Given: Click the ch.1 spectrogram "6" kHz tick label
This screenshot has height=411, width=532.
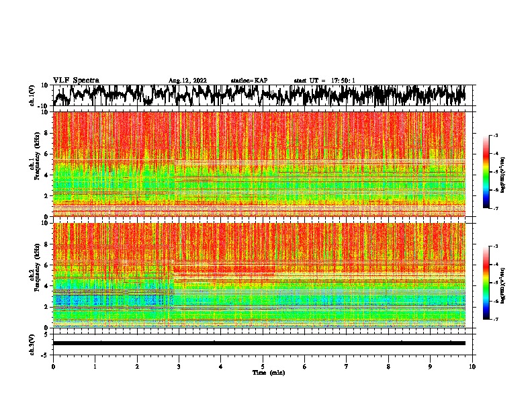Looking at the screenshot, I should click(46, 154).
